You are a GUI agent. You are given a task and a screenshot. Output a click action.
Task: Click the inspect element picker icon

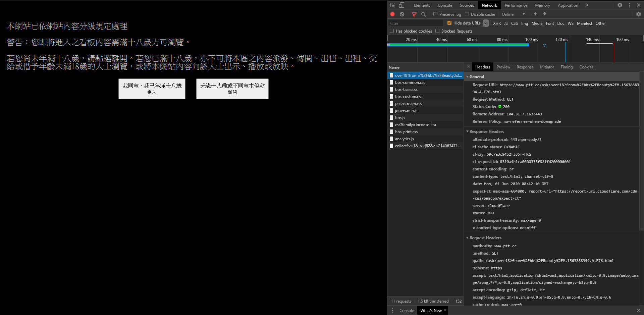[392, 5]
